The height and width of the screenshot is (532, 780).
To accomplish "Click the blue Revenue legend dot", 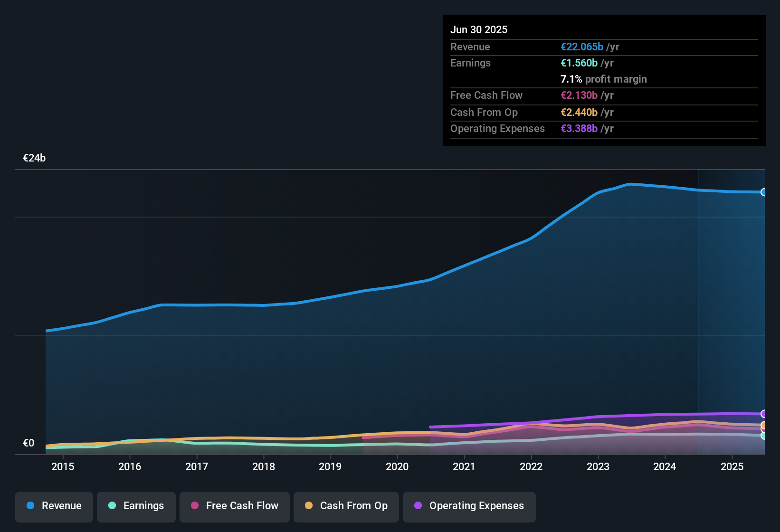I will click(x=30, y=506).
